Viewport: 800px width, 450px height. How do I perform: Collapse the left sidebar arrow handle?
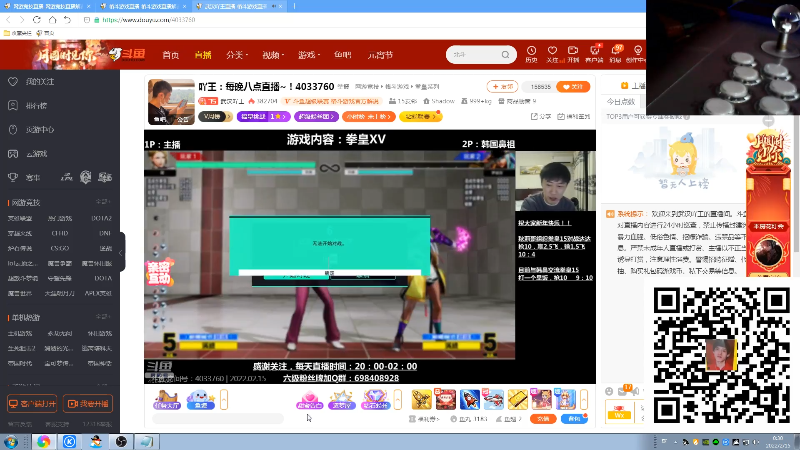121,253
